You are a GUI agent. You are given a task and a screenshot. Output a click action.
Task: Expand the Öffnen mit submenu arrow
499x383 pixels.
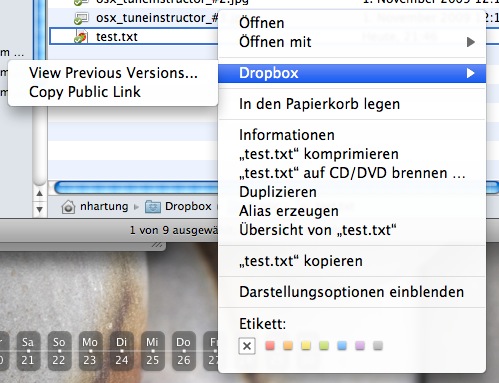click(x=471, y=42)
